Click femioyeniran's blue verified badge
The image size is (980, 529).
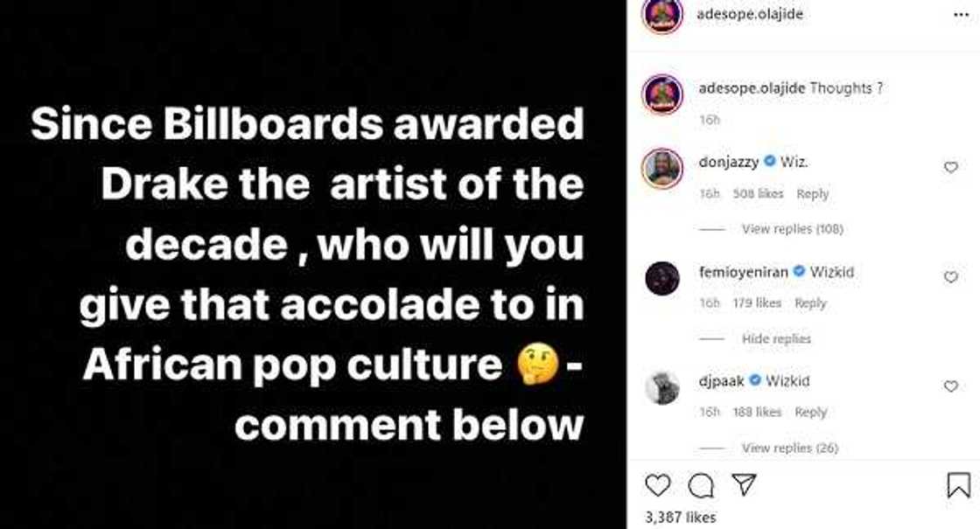point(799,272)
